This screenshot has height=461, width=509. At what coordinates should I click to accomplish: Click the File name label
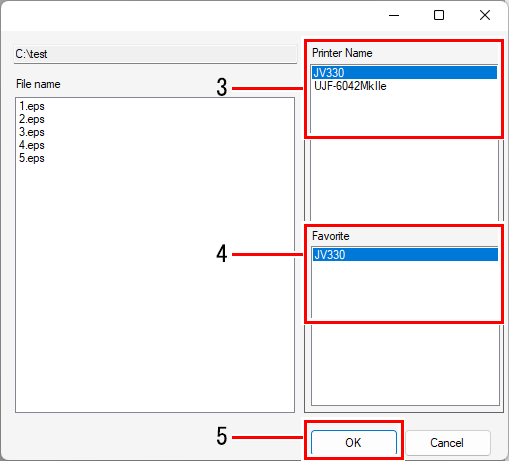click(x=38, y=84)
